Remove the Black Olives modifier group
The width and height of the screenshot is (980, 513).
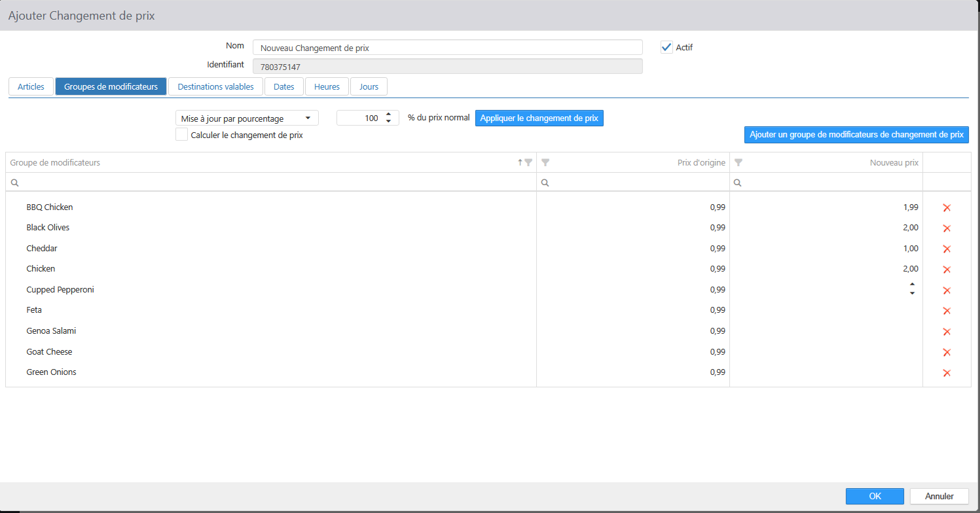(946, 228)
